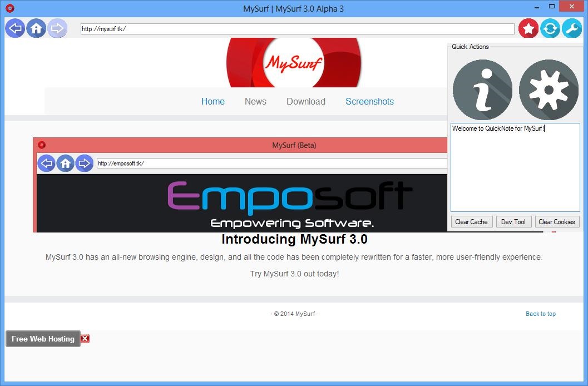The width and height of the screenshot is (588, 386).
Task: Go to the Home page button
Action: [x=36, y=28]
